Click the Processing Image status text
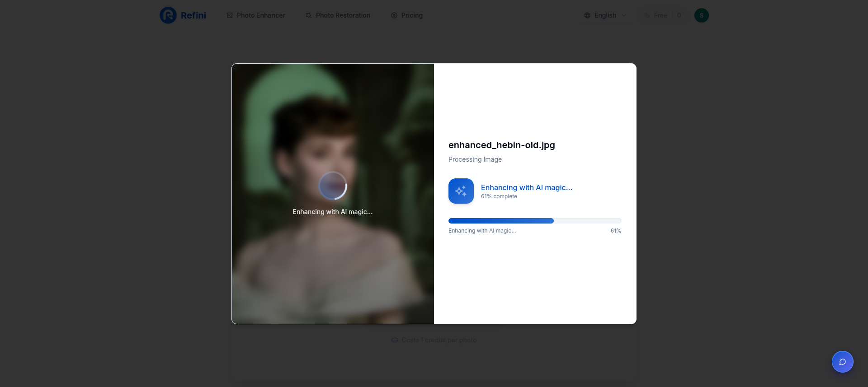 click(475, 159)
